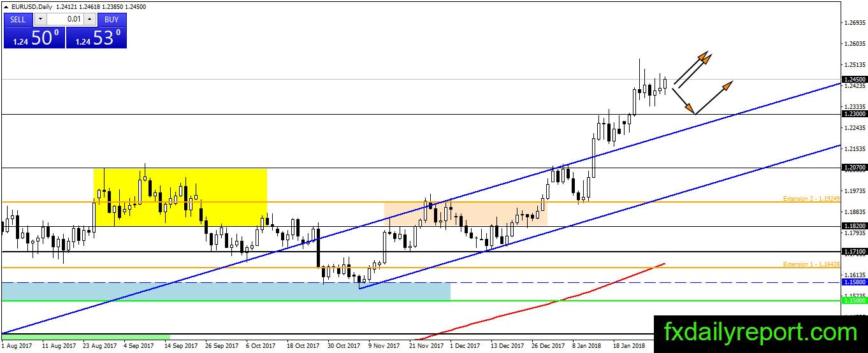Select the yellow rectangle chart object

pos(180,197)
